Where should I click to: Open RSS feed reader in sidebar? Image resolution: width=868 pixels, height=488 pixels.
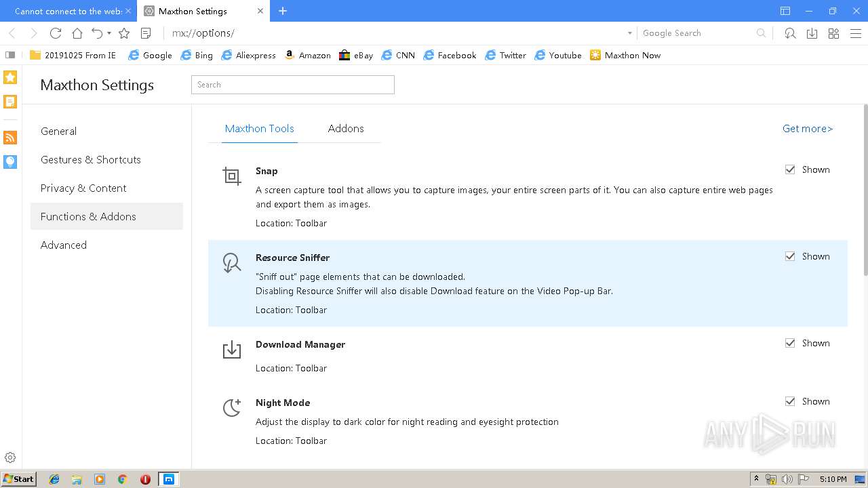point(10,138)
